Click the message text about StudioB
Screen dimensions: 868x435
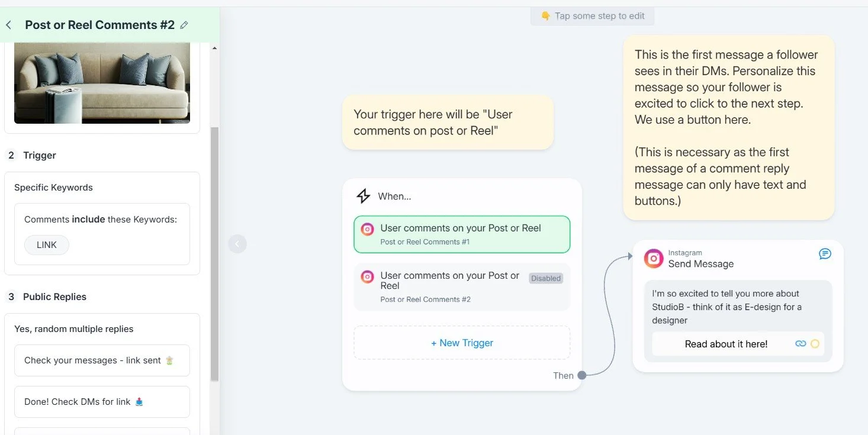pos(726,307)
